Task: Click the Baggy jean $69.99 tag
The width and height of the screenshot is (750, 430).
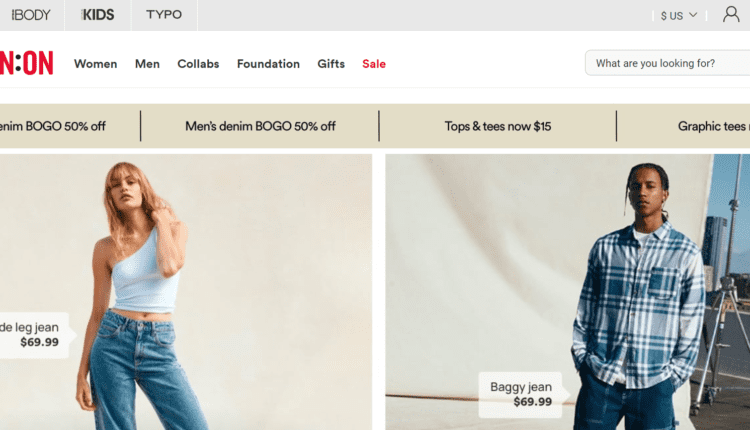Action: click(520, 394)
